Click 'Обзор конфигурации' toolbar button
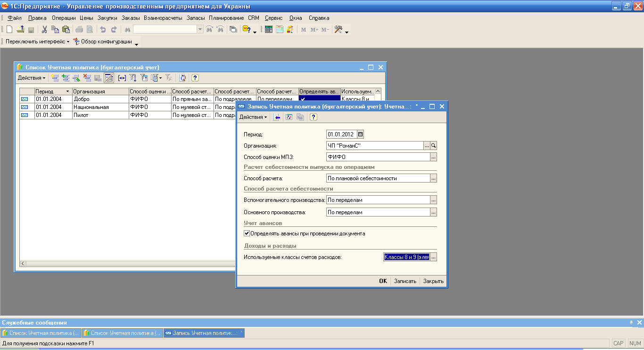This screenshot has width=644, height=350. [x=103, y=42]
